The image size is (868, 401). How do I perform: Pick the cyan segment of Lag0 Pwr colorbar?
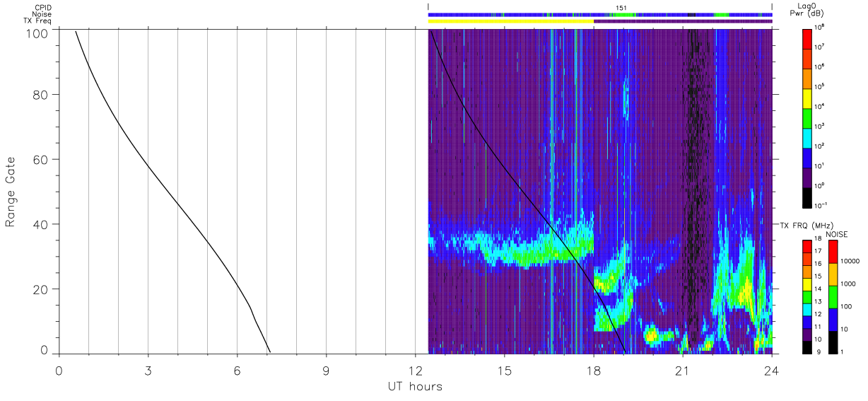(x=807, y=137)
